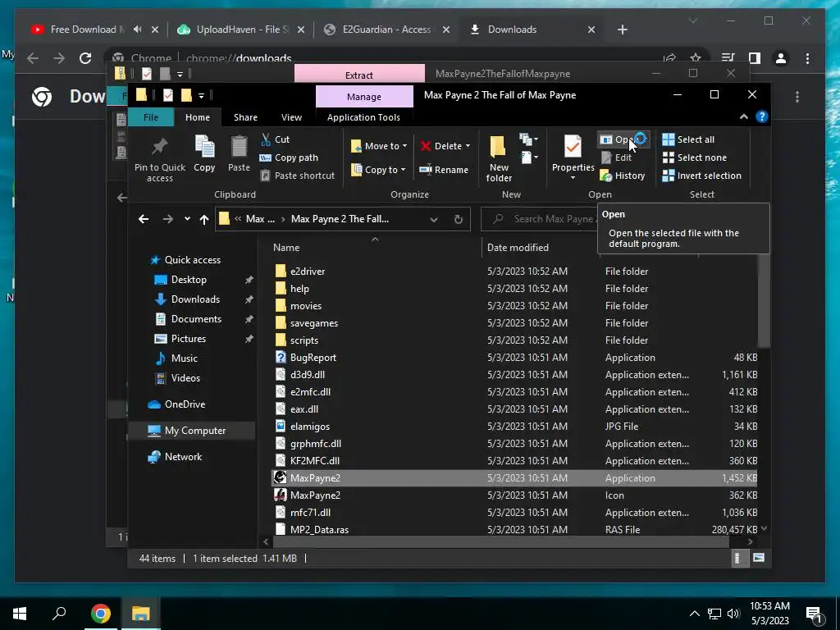This screenshot has height=630, width=840.
Task: Click the Paste icon in the ribbon
Action: click(x=239, y=147)
